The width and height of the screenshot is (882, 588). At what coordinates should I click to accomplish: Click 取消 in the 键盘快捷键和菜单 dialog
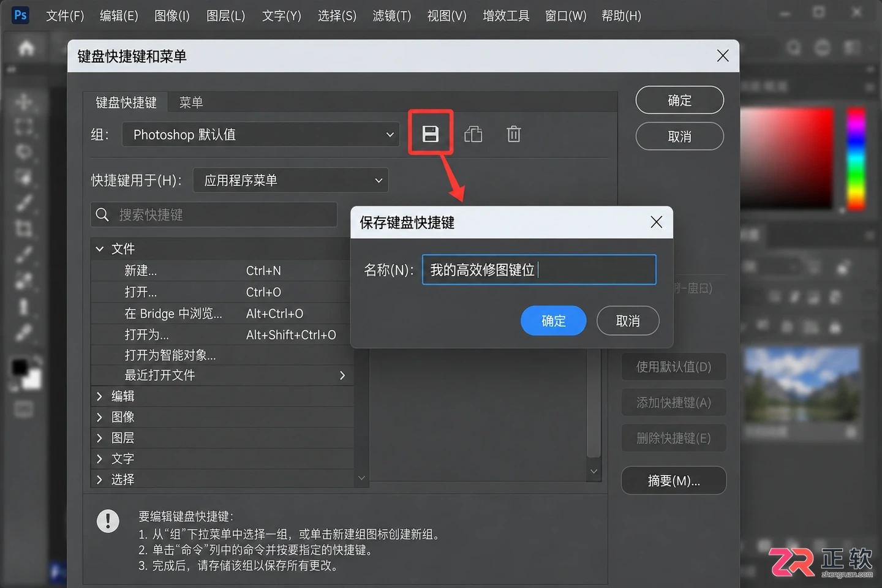pyautogui.click(x=680, y=136)
